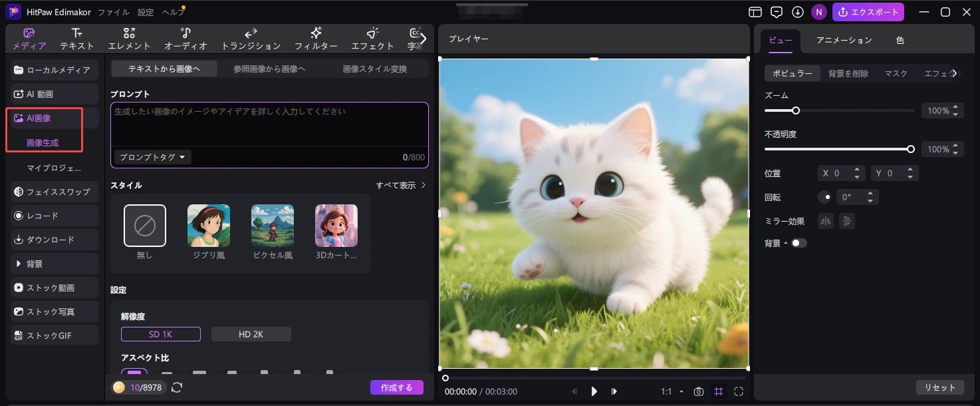Open the feedback chat icon in title bar
This screenshot has height=406, width=980.
[x=777, y=12]
